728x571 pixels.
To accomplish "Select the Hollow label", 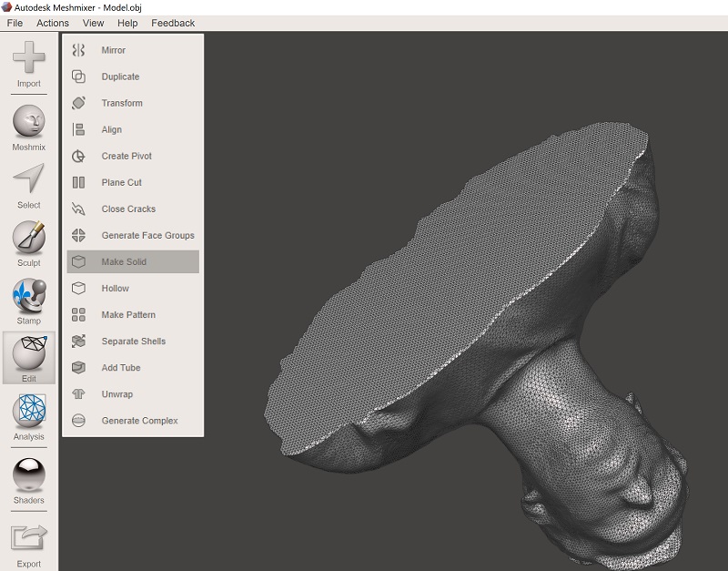I will click(x=116, y=288).
